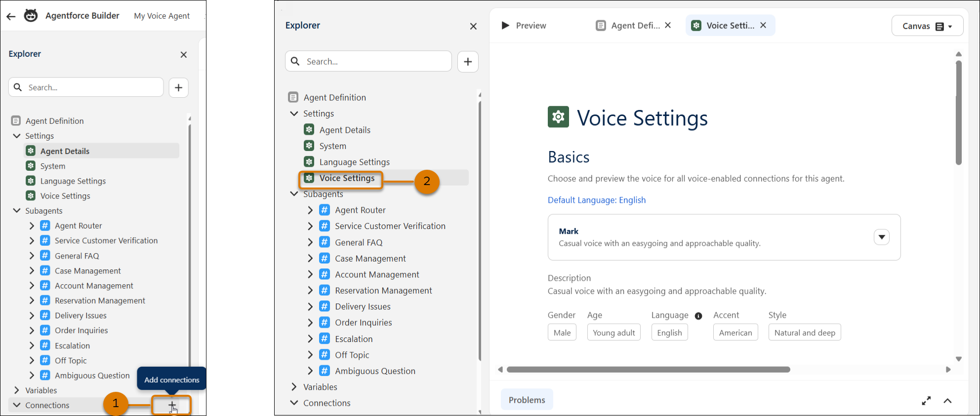The height and width of the screenshot is (416, 980).
Task: Close the Voice Setti... tab
Action: (x=763, y=25)
